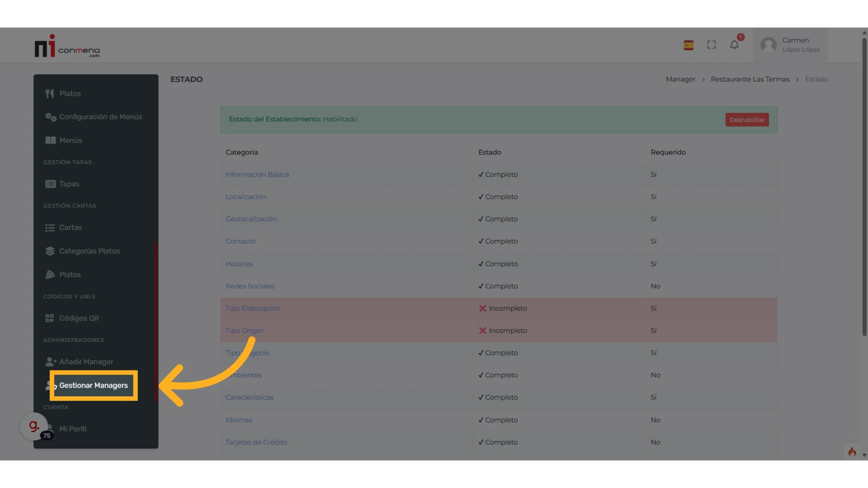Click the flame icon at bottom right

(852, 452)
